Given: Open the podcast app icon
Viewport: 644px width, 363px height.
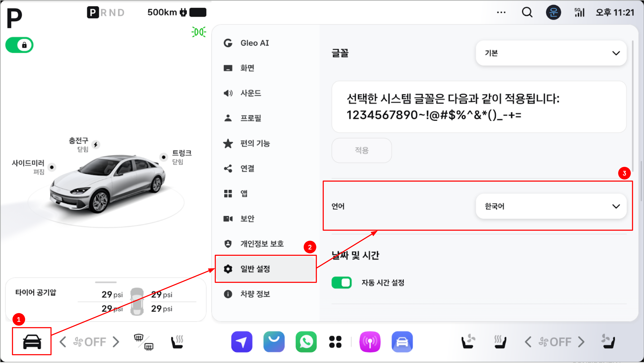Looking at the screenshot, I should pyautogui.click(x=370, y=341).
